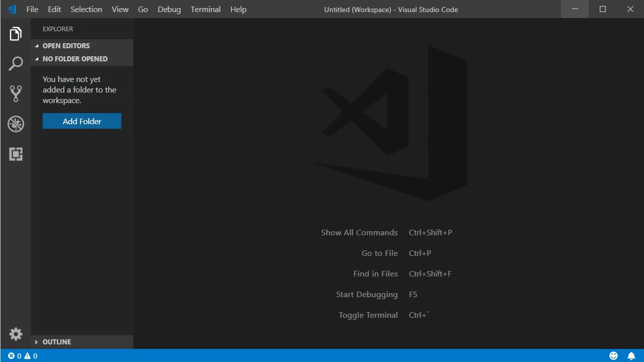Click the Go to File label
Viewport: 644px width, 362px height.
point(379,253)
